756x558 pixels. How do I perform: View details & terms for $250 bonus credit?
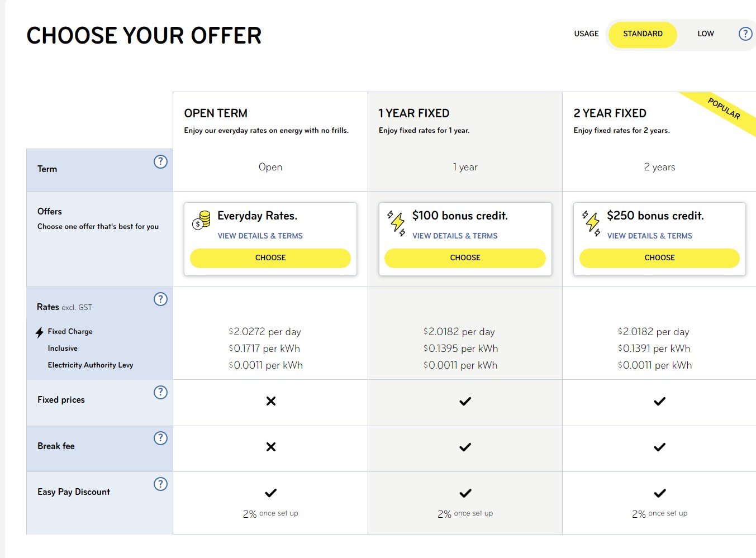coord(649,236)
